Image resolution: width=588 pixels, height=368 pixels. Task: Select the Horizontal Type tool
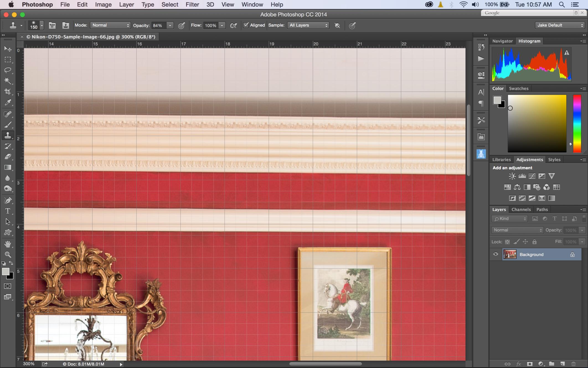tap(8, 211)
